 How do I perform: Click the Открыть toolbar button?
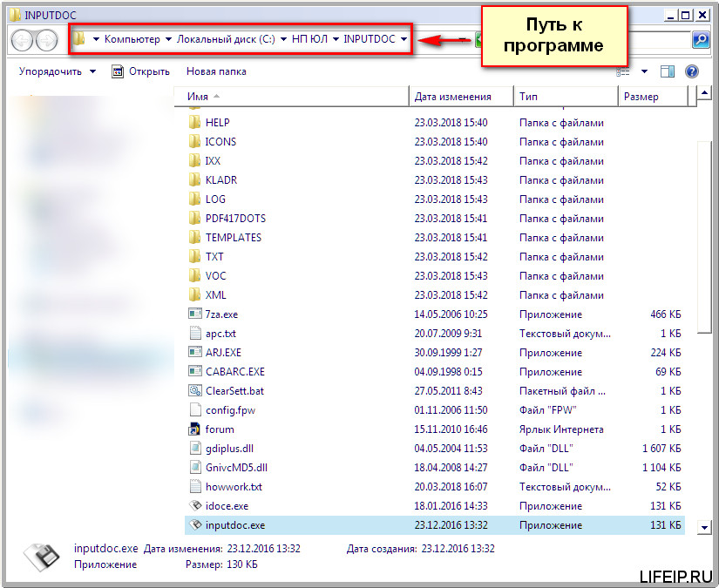tap(140, 71)
